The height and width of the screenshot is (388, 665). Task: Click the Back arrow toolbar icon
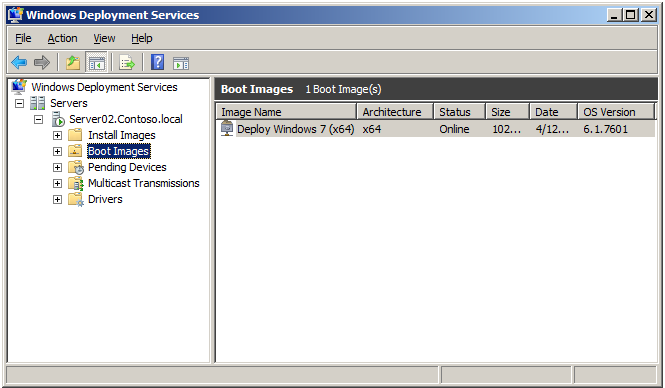point(19,63)
